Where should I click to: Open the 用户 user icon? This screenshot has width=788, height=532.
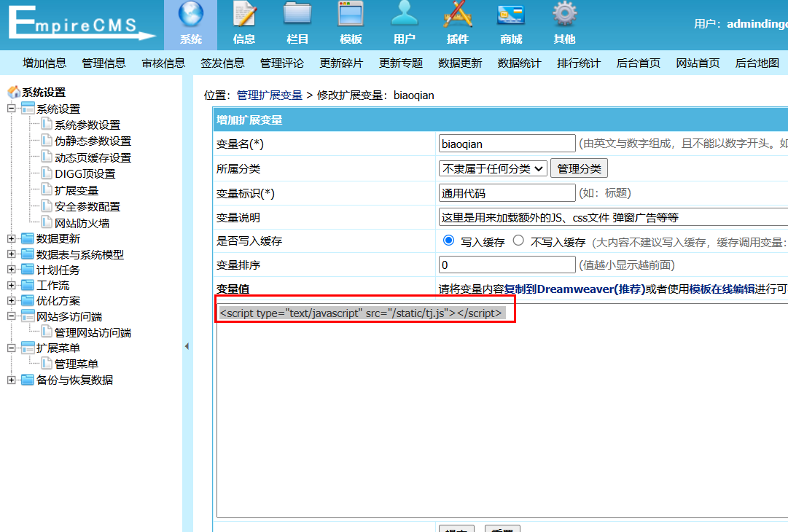click(x=405, y=16)
